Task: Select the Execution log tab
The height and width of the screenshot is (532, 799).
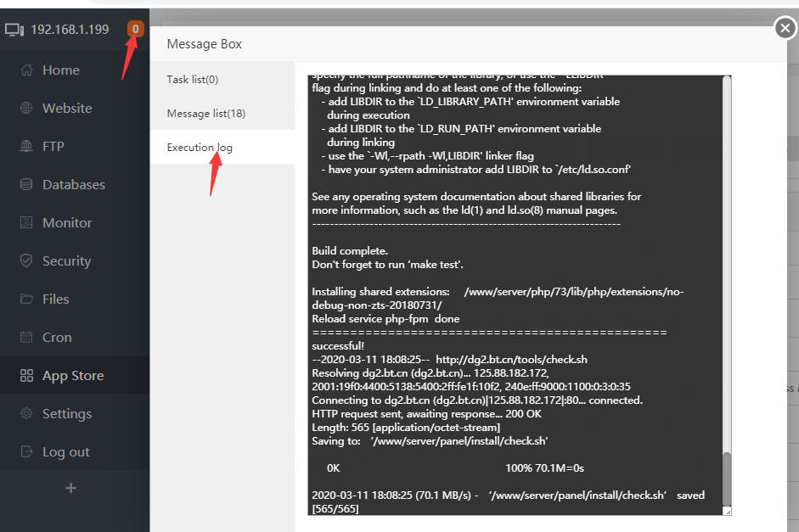Action: [x=222, y=147]
